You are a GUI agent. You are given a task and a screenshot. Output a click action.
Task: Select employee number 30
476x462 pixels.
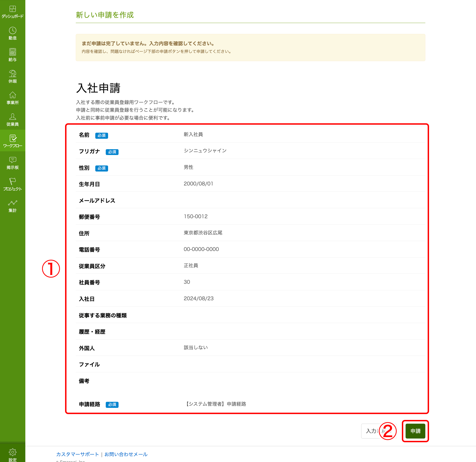click(187, 282)
